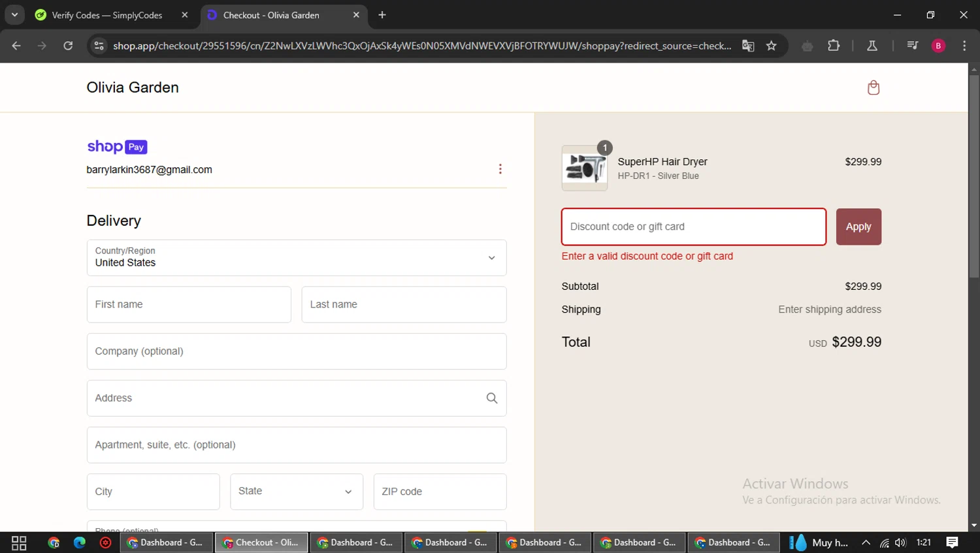
Task: Open the browser extensions puzzle icon
Action: (834, 46)
